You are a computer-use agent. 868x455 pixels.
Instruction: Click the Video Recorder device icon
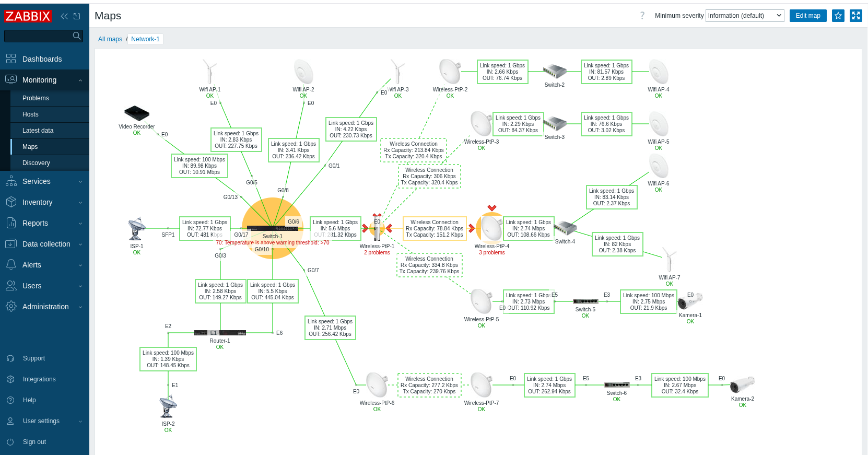[x=136, y=113]
